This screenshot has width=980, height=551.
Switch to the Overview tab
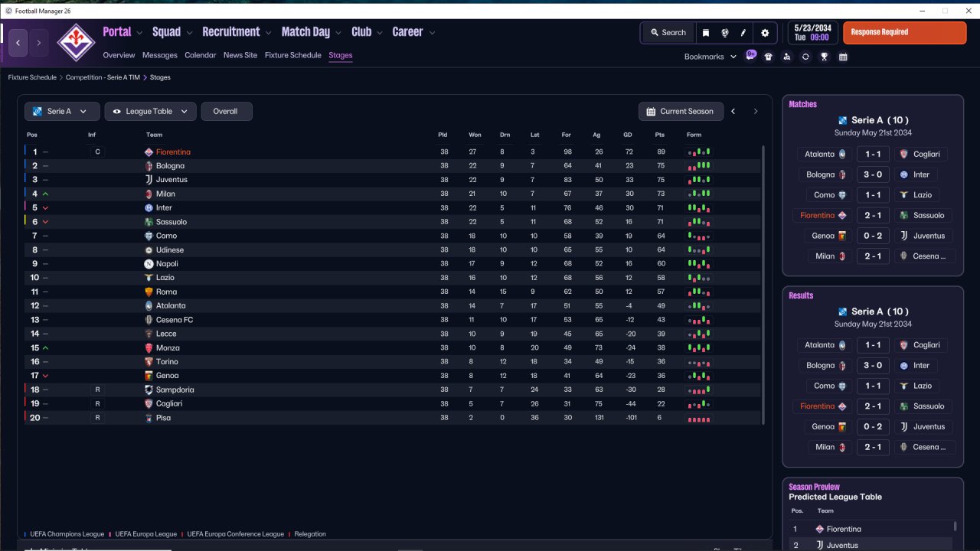(119, 55)
